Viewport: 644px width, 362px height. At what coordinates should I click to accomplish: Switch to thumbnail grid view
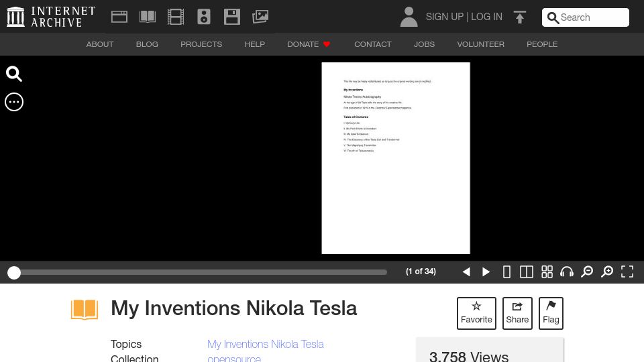point(547,271)
